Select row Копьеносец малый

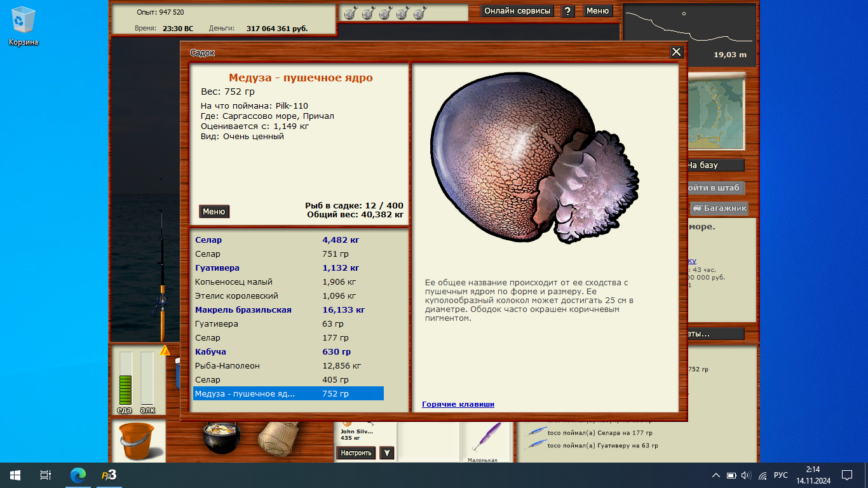288,282
